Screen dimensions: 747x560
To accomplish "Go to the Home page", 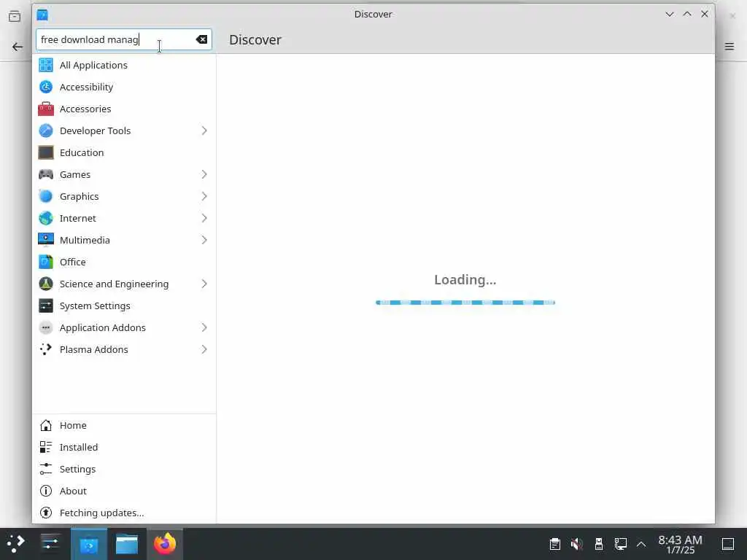I will click(x=124, y=425).
